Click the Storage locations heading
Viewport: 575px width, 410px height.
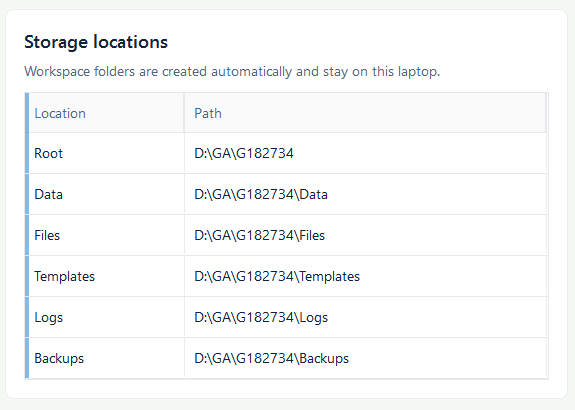[x=96, y=42]
